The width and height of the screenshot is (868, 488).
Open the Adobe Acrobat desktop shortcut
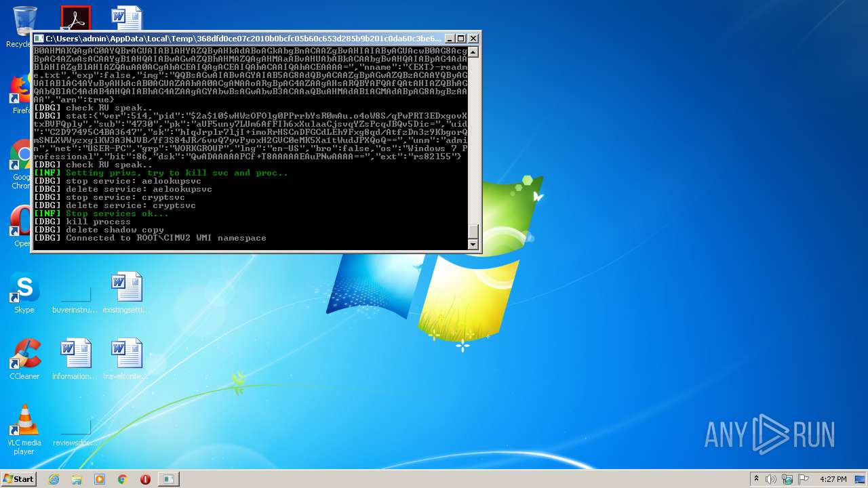75,18
